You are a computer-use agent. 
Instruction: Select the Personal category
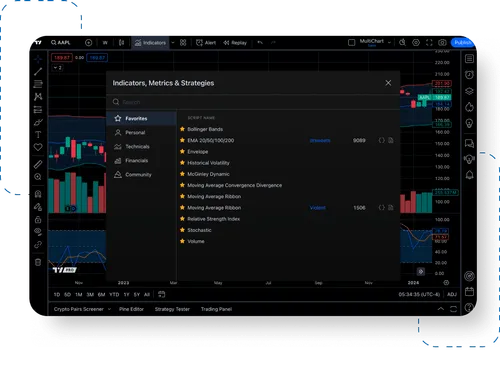click(141, 132)
